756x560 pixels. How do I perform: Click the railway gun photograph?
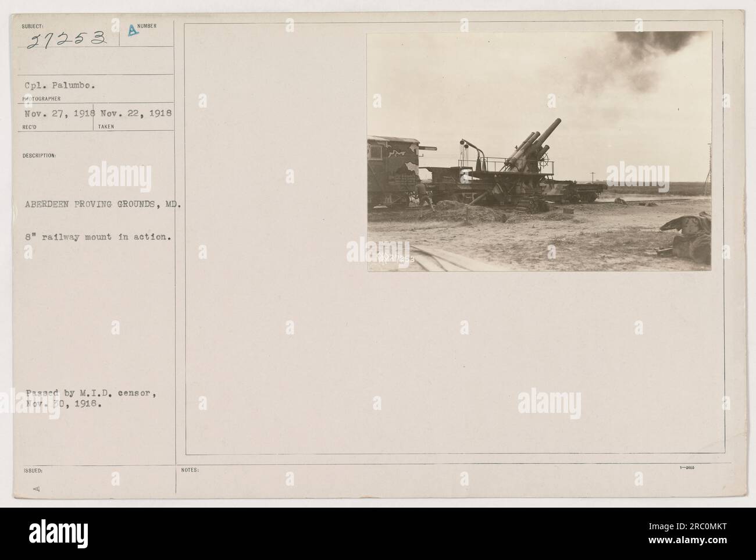(539, 151)
